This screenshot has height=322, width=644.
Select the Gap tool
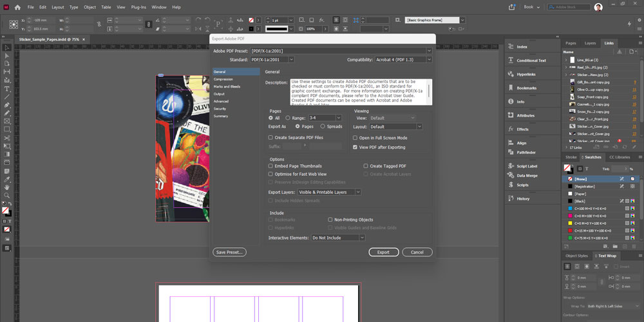[7, 72]
